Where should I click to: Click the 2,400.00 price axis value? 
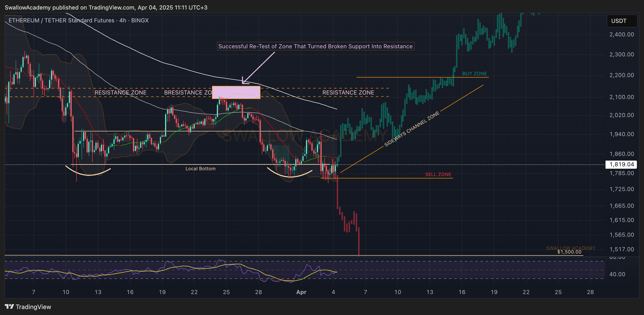click(622, 34)
